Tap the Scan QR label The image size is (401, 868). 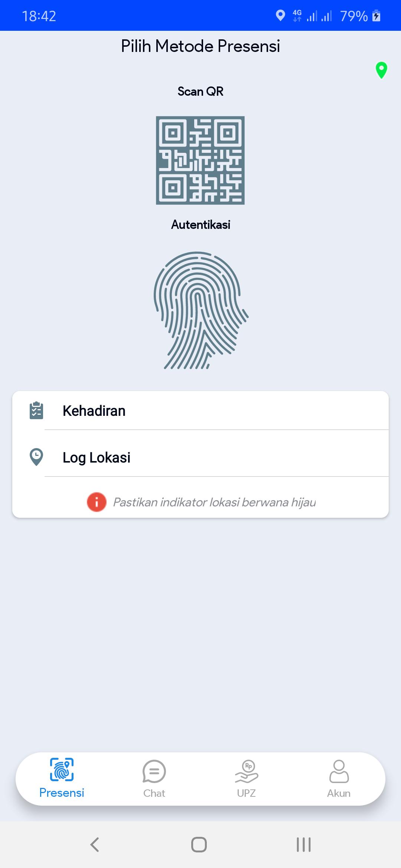200,91
